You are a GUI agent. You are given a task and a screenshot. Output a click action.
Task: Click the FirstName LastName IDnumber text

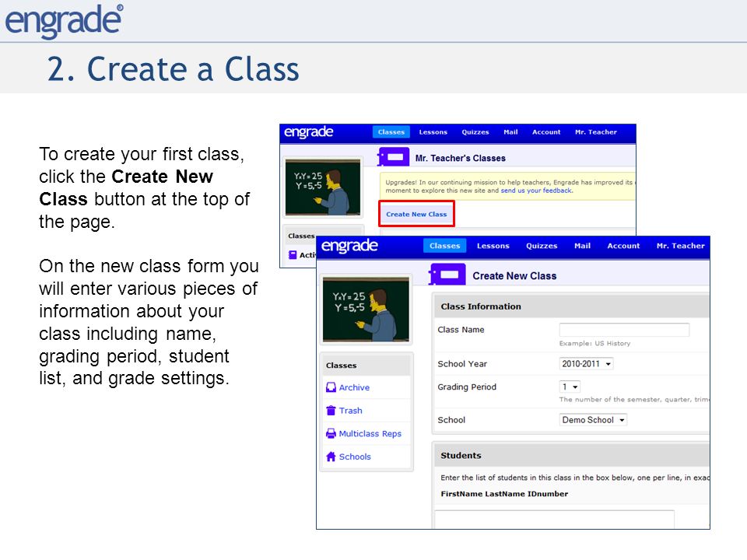point(504,494)
